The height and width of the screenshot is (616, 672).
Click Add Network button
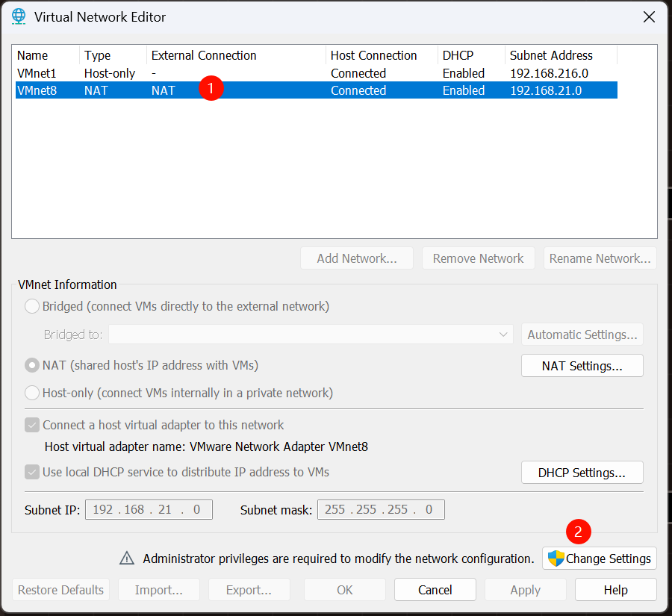point(357,258)
